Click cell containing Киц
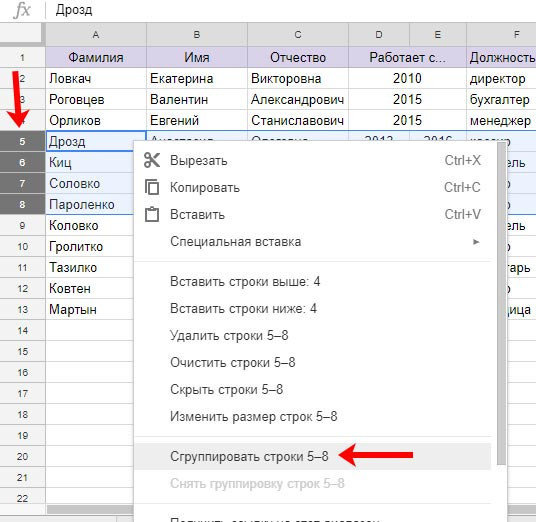Image resolution: width=536 pixels, height=522 pixels. pos(90,162)
